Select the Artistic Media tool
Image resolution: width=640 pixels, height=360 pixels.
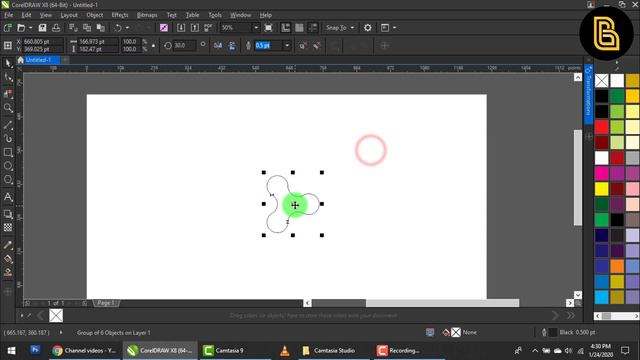tap(8, 139)
